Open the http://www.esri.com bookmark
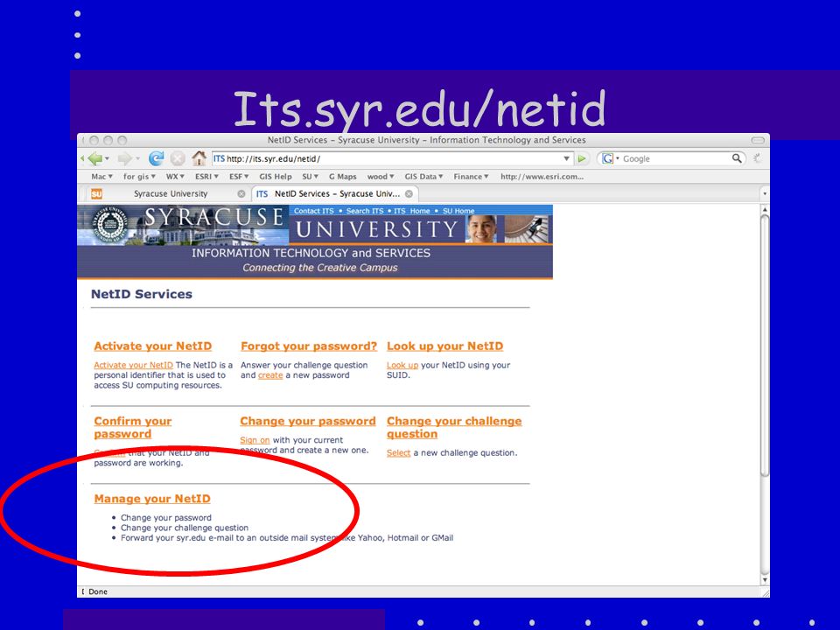 click(542, 176)
